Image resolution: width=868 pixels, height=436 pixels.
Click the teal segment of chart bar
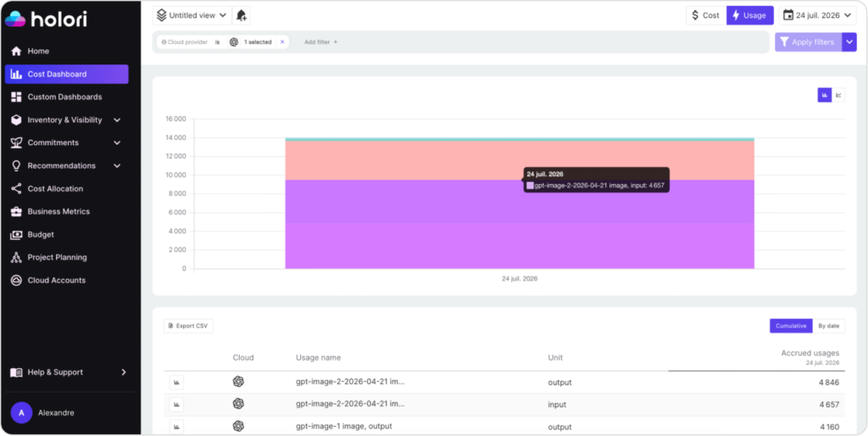[520, 139]
